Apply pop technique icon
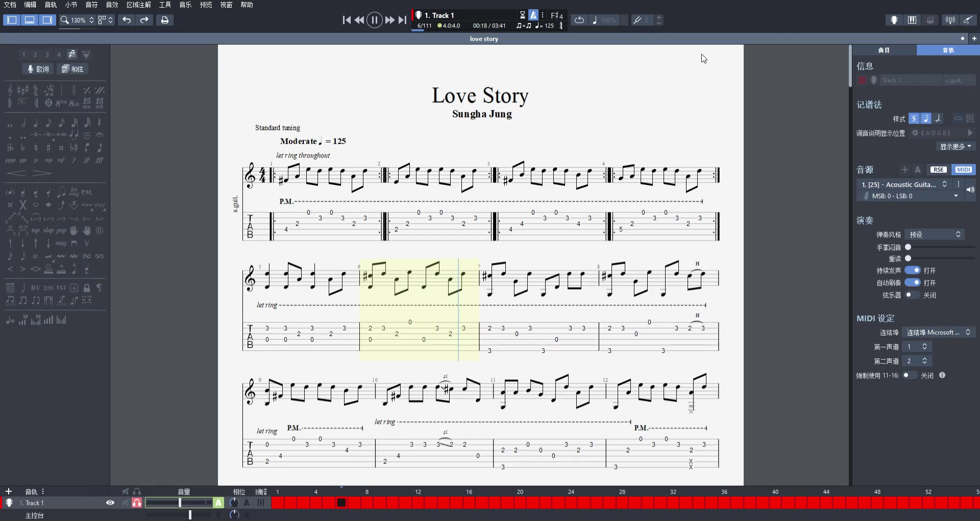The width and height of the screenshot is (980, 521). [61, 230]
